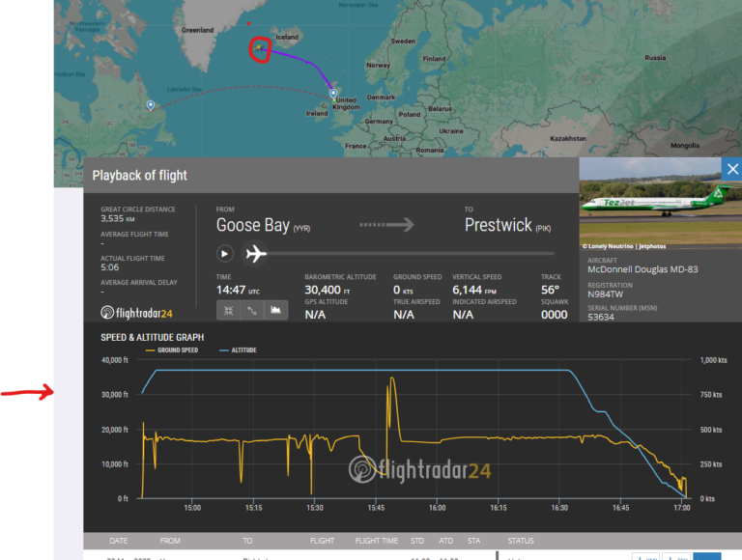Click the SPEED & ALTITUDE GRAPH heading
The image size is (742, 560).
point(153,337)
